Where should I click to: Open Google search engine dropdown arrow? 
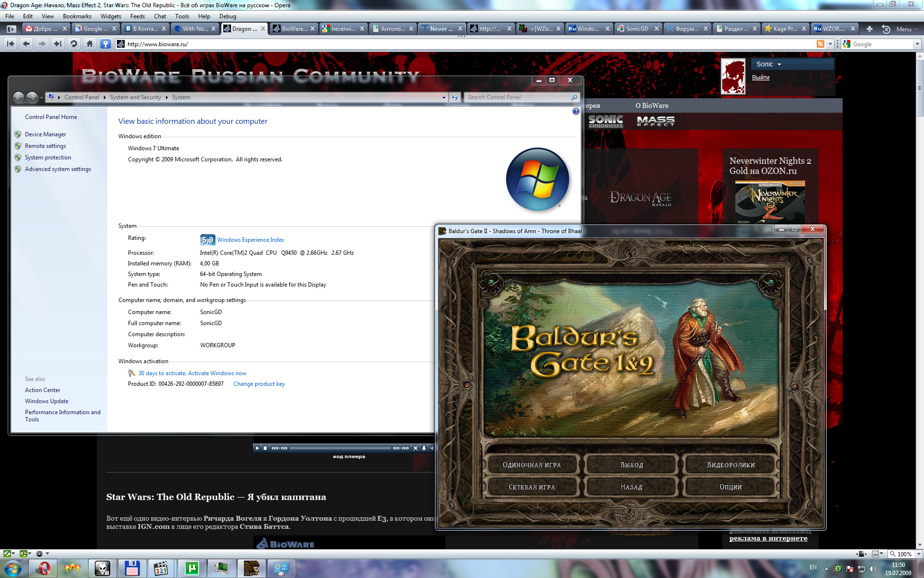click(917, 44)
